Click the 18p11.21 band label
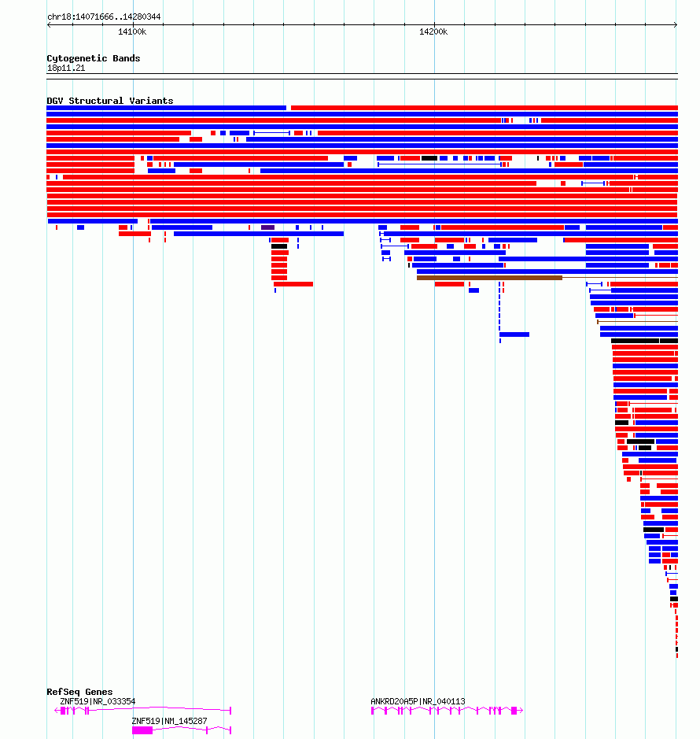Screen dimensions: 700x739 pos(66,68)
